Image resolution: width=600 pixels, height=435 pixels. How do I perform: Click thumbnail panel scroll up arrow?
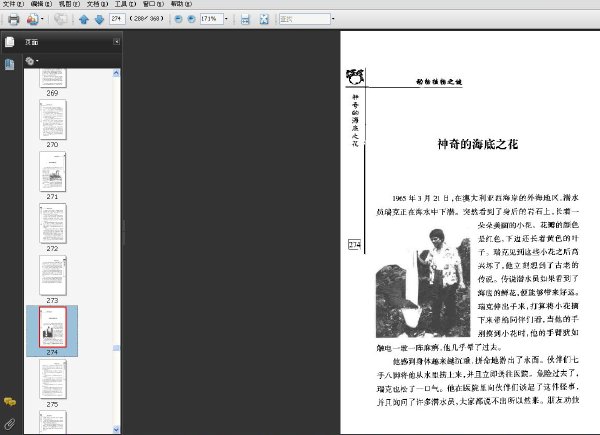(116, 73)
